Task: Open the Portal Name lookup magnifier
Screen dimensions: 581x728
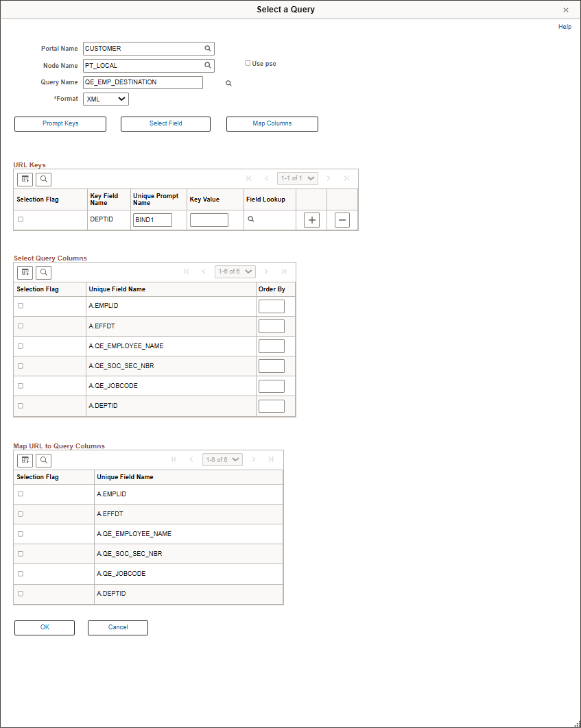Action: (207, 48)
